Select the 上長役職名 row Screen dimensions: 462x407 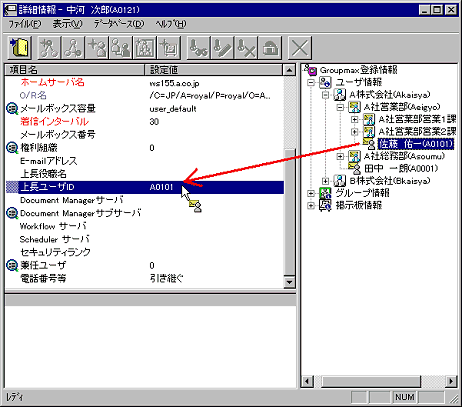click(145, 174)
